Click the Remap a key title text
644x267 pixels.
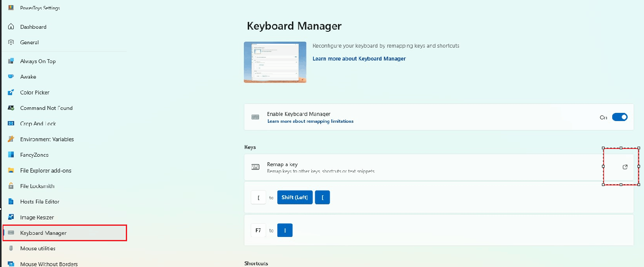coord(282,164)
